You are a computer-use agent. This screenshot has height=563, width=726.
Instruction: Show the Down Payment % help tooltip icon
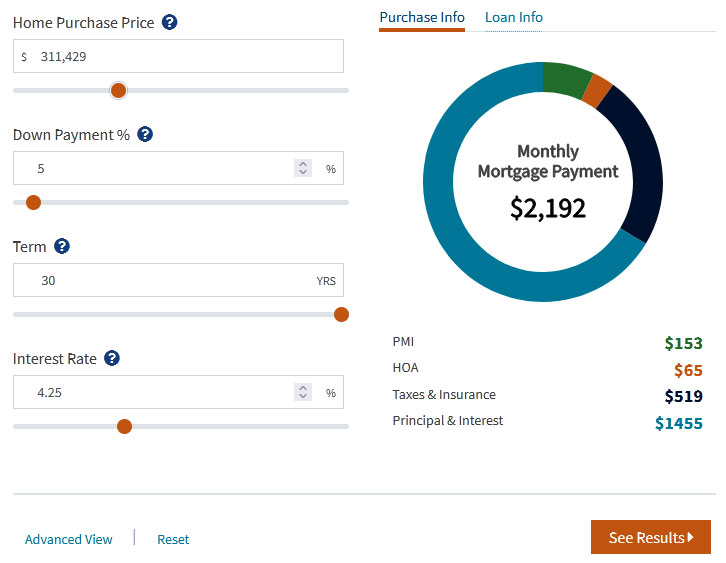tap(145, 134)
